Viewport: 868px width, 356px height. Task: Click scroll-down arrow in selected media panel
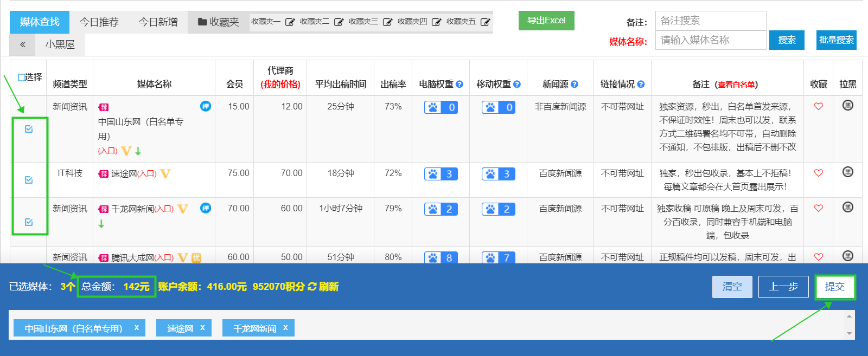pyautogui.click(x=849, y=333)
